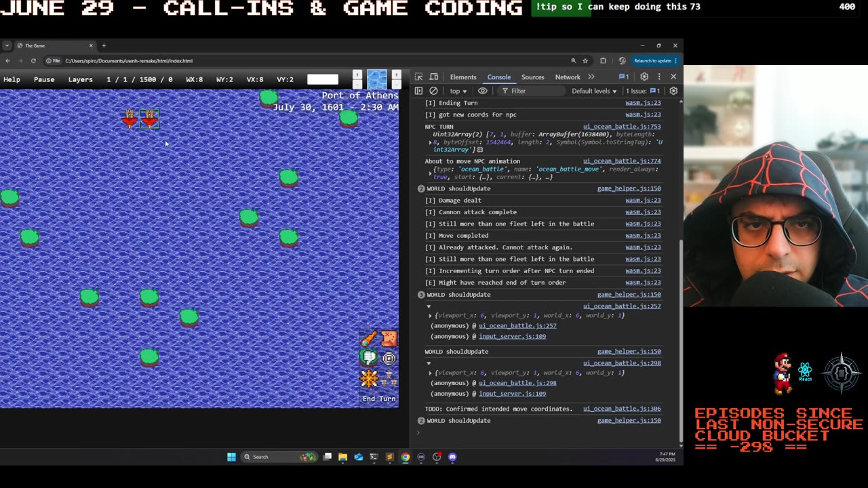868x488 pixels.
Task: Open the game Layers menu
Action: [81, 79]
